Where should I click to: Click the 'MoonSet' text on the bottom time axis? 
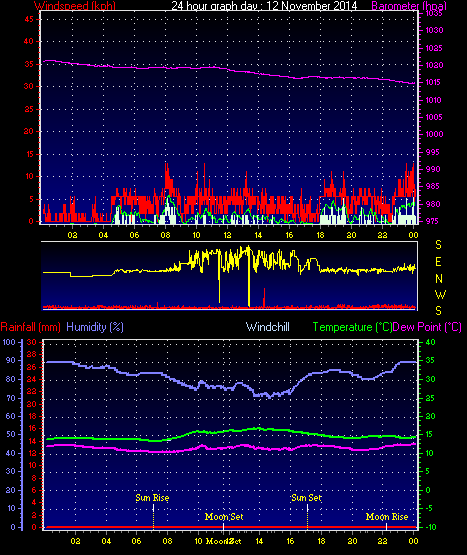click(x=223, y=541)
